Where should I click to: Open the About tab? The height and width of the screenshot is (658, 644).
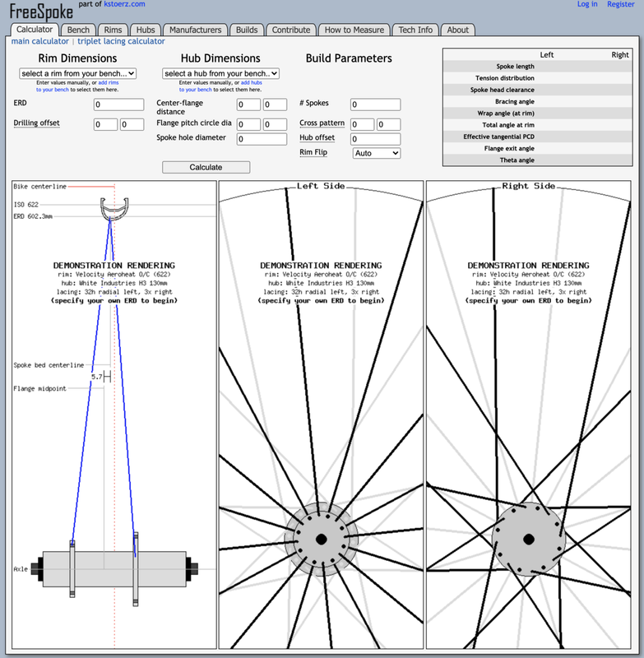coord(458,30)
